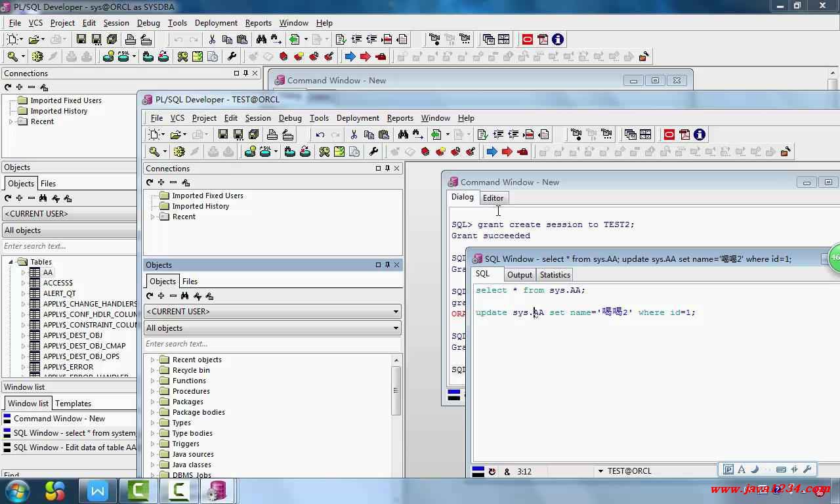The width and height of the screenshot is (840, 504).
Task: Switch to Output tab in SQL Window
Action: pyautogui.click(x=519, y=275)
